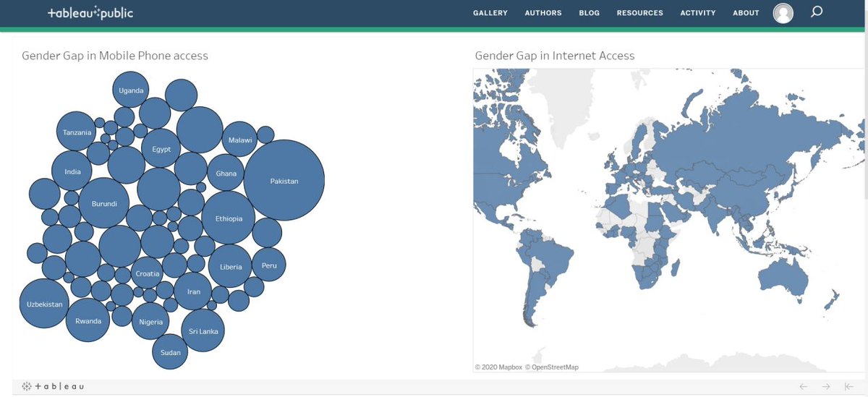Select the Ghana bubble
Screen dimensions: 868x397
[x=226, y=174]
